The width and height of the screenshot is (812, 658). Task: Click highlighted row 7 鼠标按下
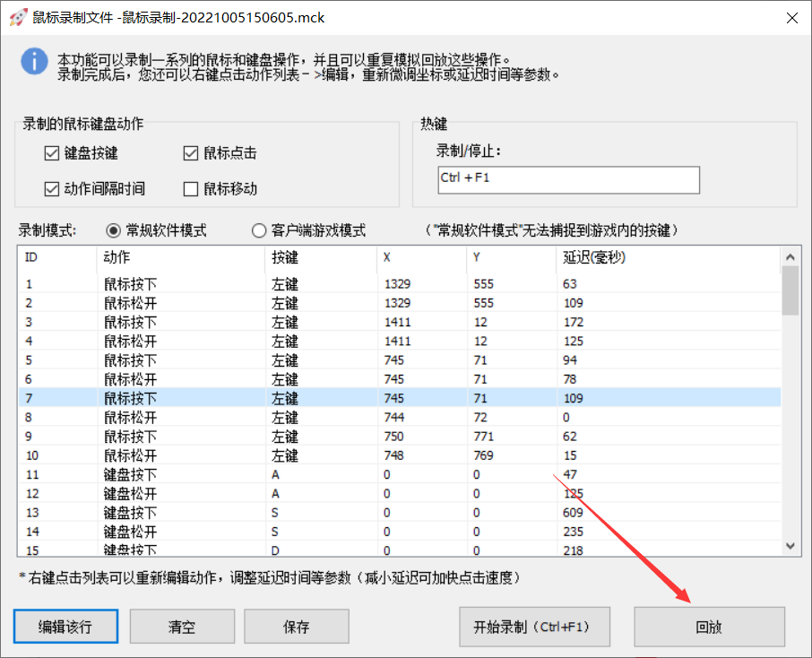pos(400,398)
